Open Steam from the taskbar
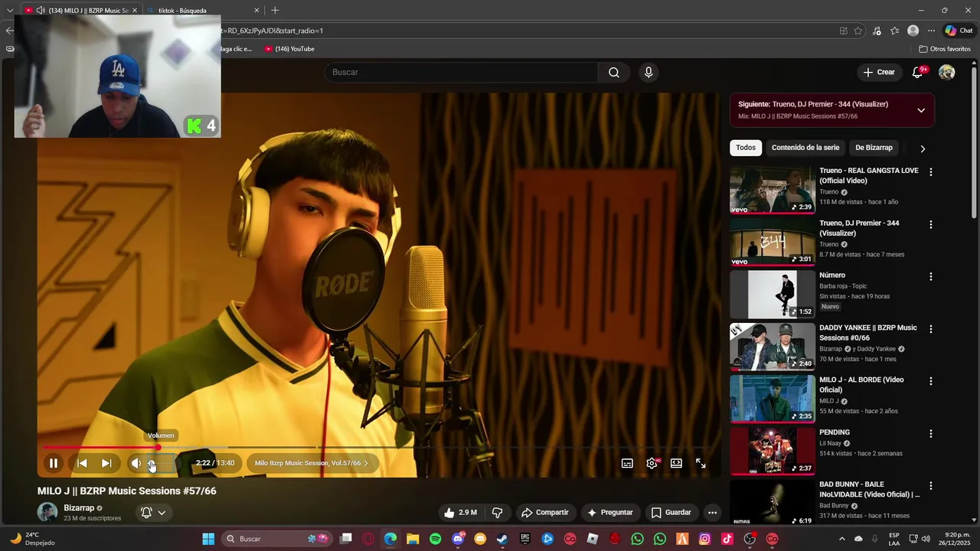980x551 pixels. [502, 539]
